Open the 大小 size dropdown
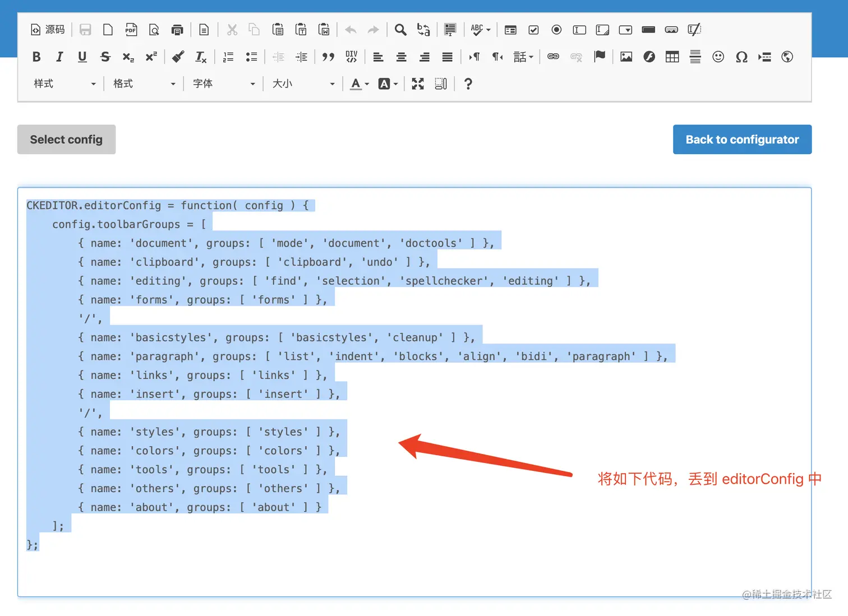 pyautogui.click(x=303, y=84)
